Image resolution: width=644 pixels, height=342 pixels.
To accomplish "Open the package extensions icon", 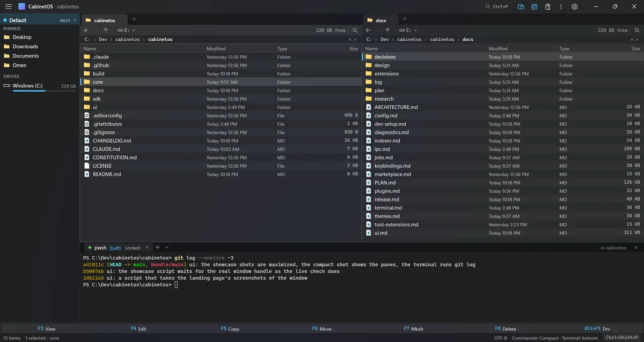I will [x=548, y=6].
